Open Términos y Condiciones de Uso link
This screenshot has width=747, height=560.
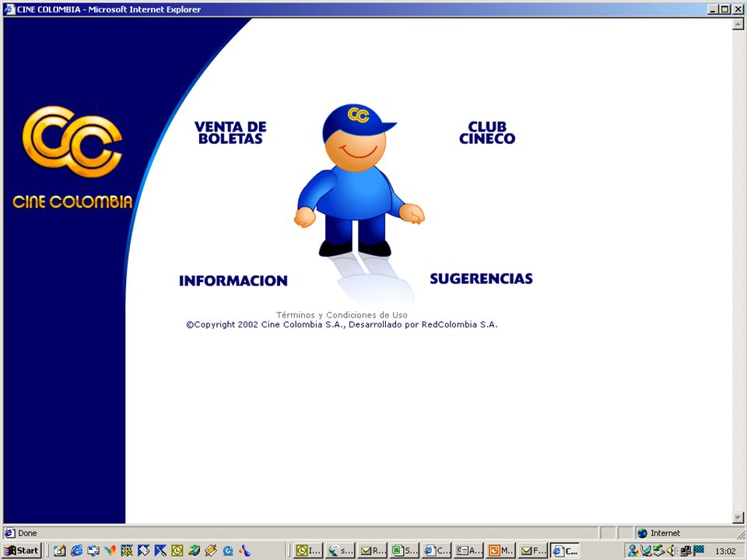[342, 315]
